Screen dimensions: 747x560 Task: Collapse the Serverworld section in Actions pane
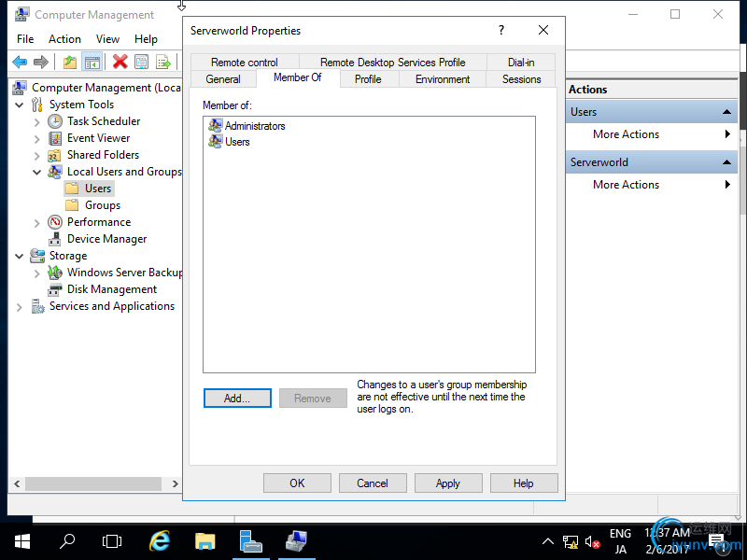click(x=726, y=162)
